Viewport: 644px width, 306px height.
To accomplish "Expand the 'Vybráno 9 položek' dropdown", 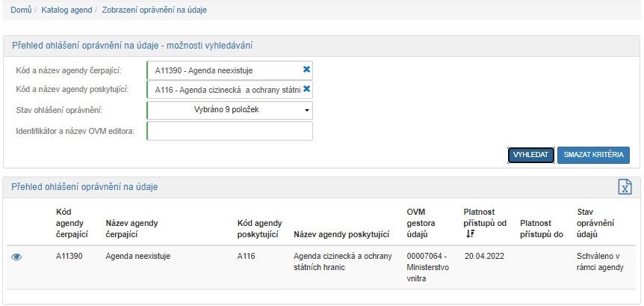I will 230,111.
